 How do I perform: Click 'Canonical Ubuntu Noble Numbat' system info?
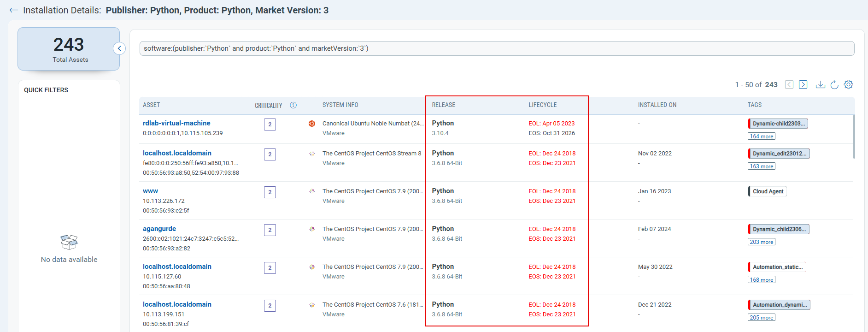(x=373, y=124)
